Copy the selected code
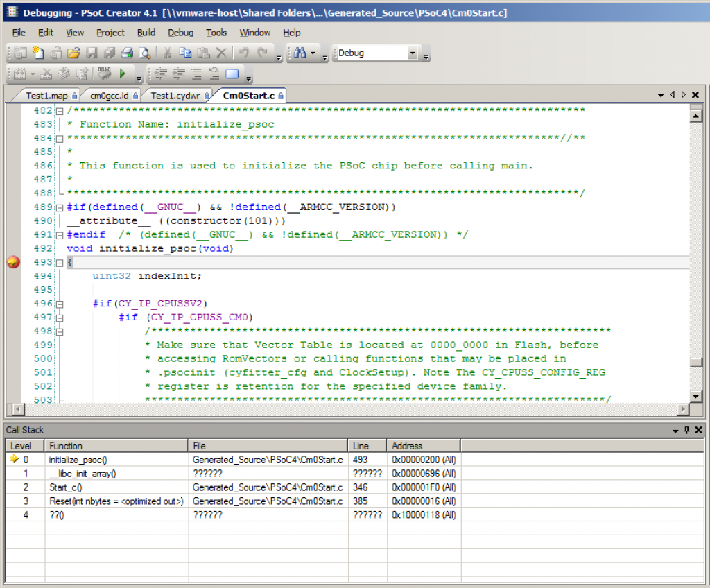This screenshot has height=588, width=710. tap(185, 53)
